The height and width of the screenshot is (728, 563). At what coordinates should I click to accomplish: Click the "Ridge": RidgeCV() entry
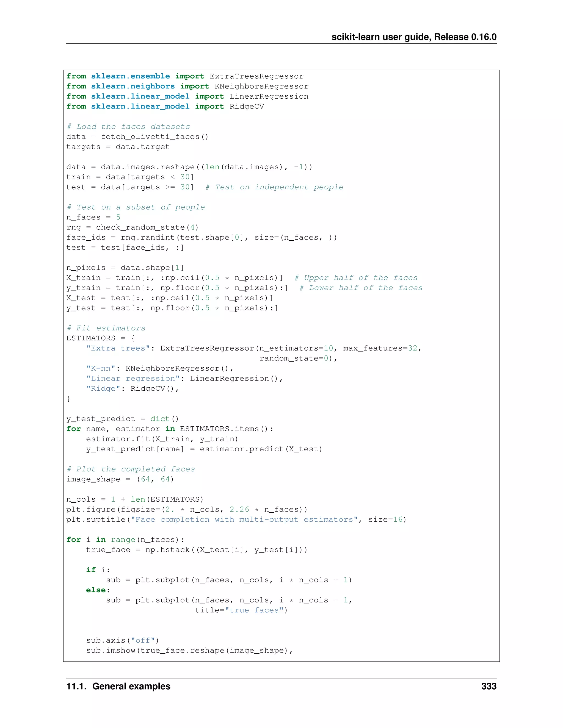(133, 388)
